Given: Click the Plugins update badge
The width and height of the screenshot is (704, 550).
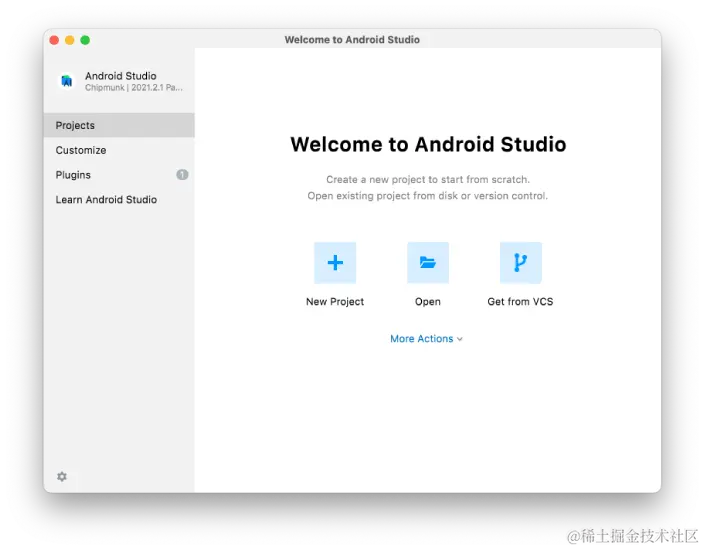Looking at the screenshot, I should pyautogui.click(x=182, y=175).
